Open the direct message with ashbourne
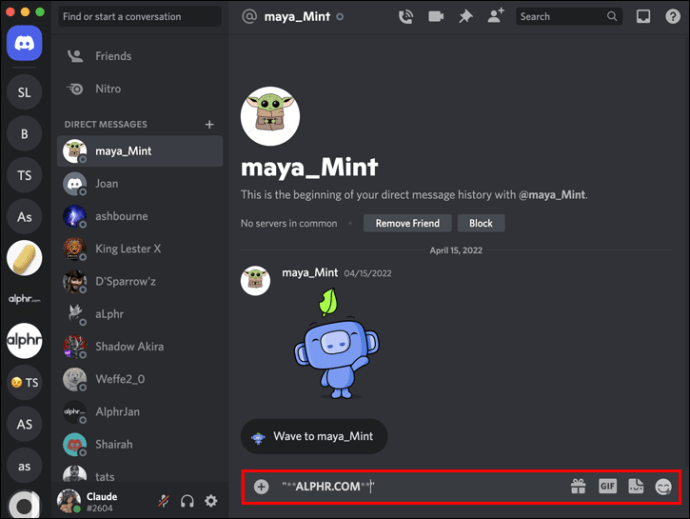This screenshot has width=690, height=519. tap(139, 216)
